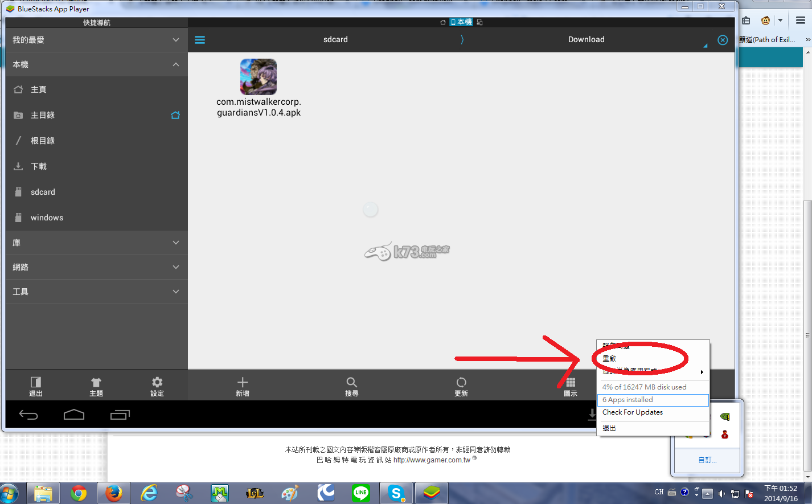
Task: Open Skype from the taskbar
Action: pyautogui.click(x=396, y=493)
